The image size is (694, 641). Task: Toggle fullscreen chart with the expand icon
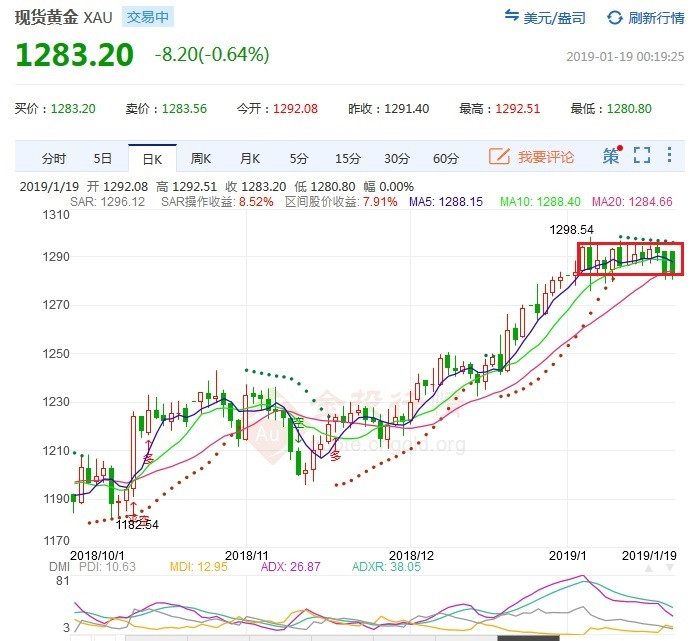tap(642, 156)
